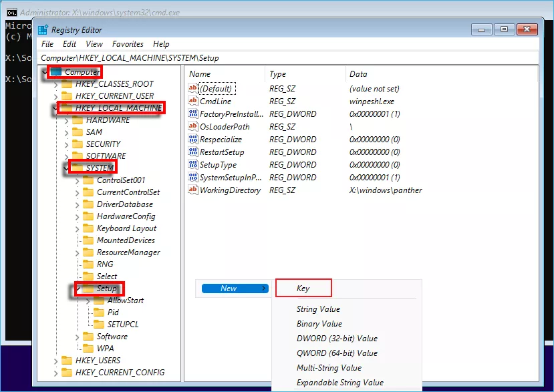The image size is (554, 392).
Task: Click the RNG folder icon
Action: [x=88, y=264]
